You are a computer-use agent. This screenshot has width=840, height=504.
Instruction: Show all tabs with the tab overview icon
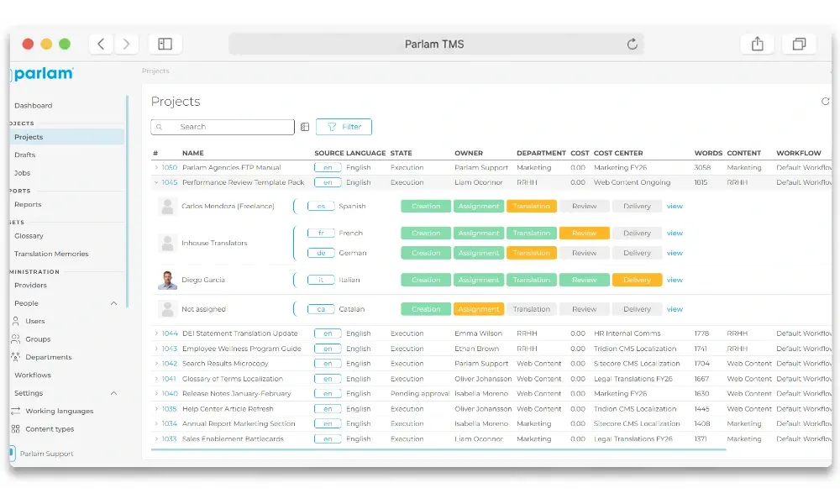(799, 44)
